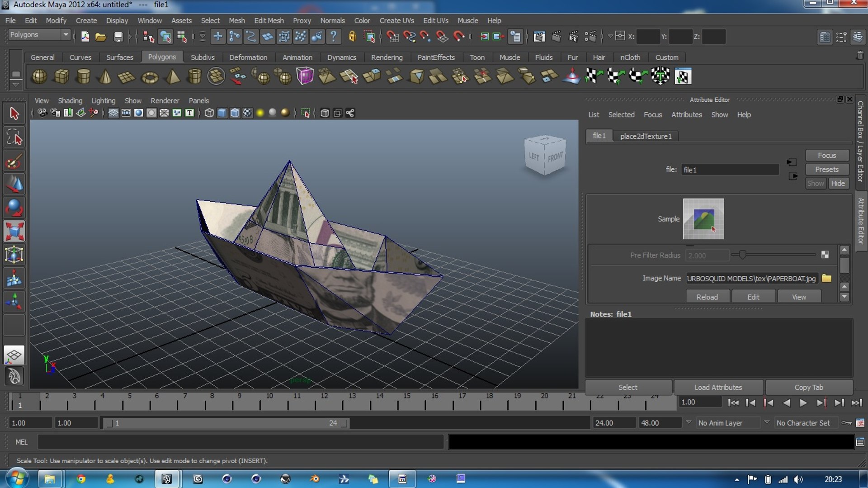Create a polygon pyramid from the shelf
This screenshot has height=488, width=868.
tap(173, 76)
